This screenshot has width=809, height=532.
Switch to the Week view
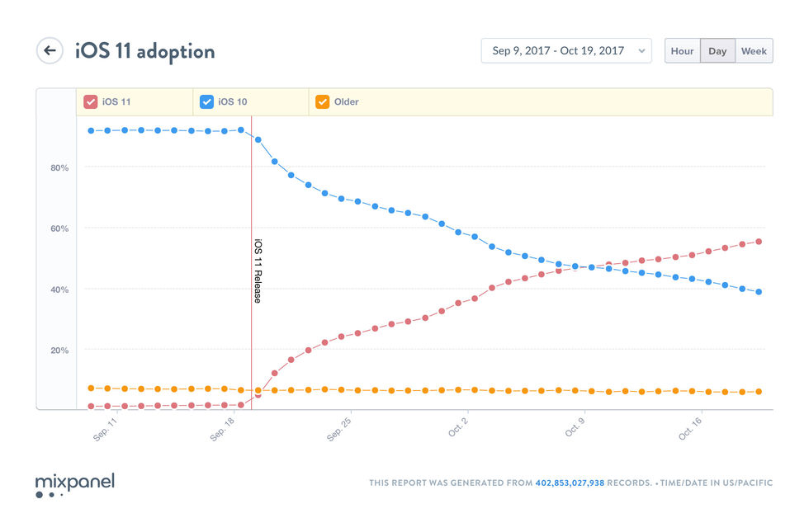tap(754, 51)
